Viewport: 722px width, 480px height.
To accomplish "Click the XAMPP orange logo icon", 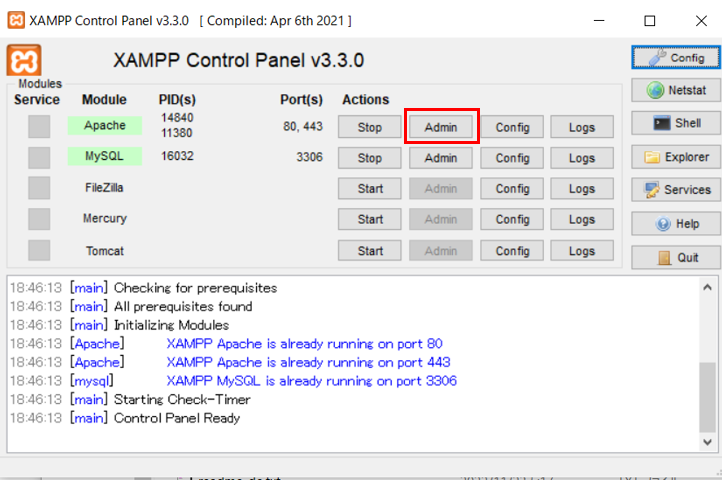I will click(x=24, y=60).
